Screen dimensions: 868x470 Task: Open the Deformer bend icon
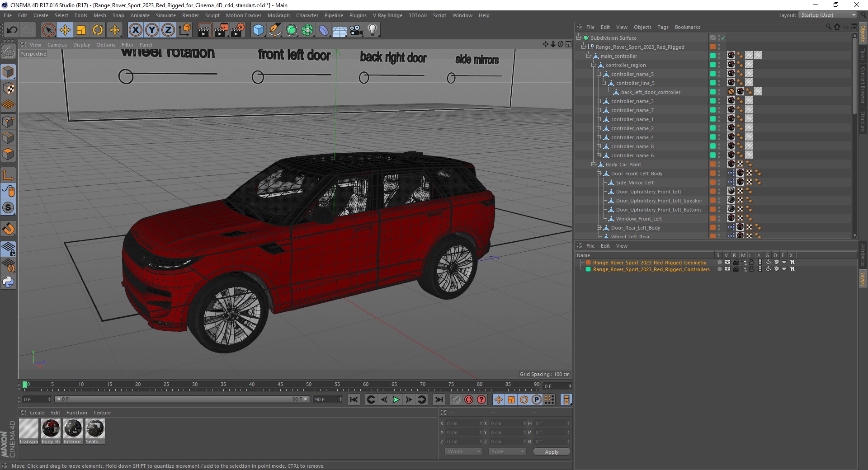[324, 30]
